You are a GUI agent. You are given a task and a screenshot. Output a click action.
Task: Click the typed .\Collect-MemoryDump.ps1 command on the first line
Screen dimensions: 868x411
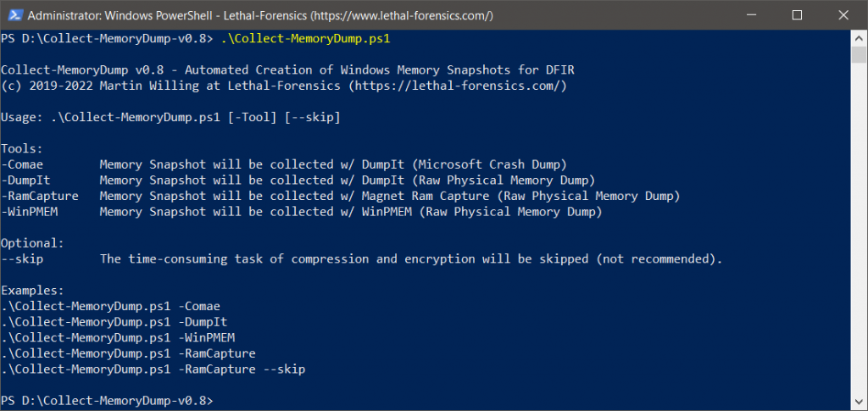(x=305, y=39)
